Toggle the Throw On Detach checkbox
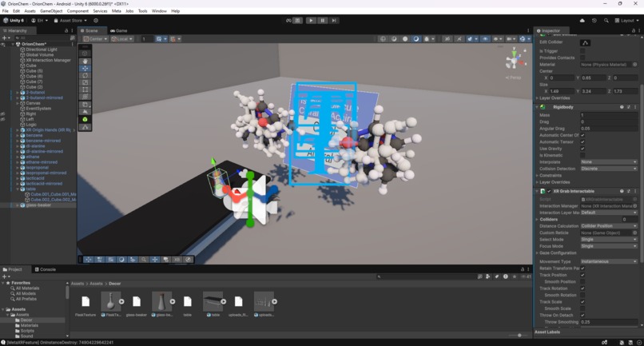Screen dimensions: 644x346 582,315
